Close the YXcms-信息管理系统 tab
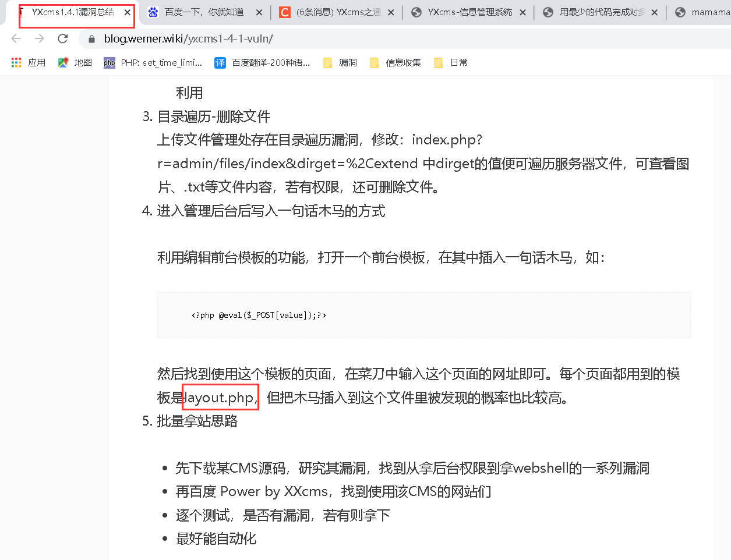The height and width of the screenshot is (560, 731). point(522,12)
